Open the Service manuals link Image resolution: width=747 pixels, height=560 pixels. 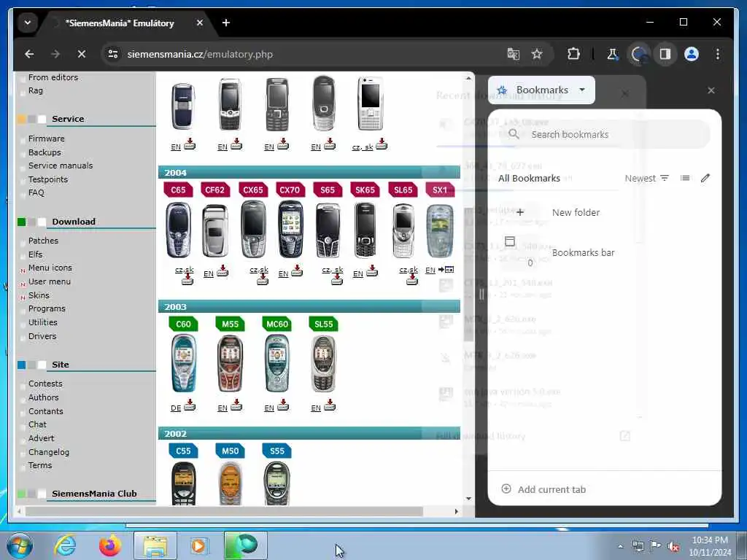point(61,166)
